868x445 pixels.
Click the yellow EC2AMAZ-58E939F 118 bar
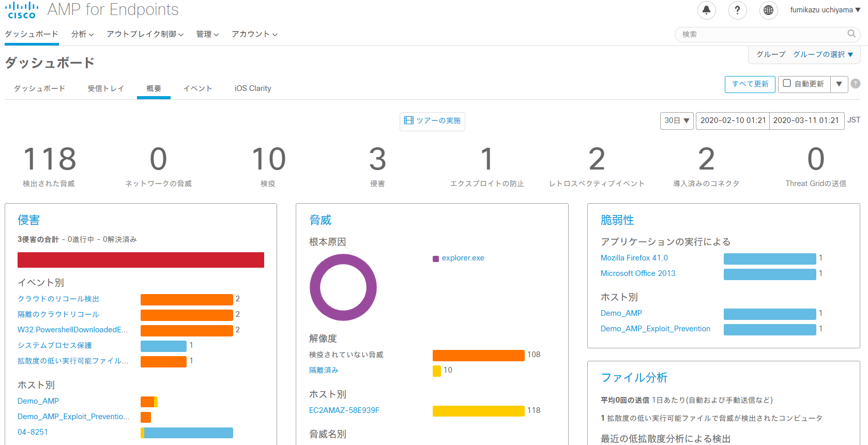479,411
